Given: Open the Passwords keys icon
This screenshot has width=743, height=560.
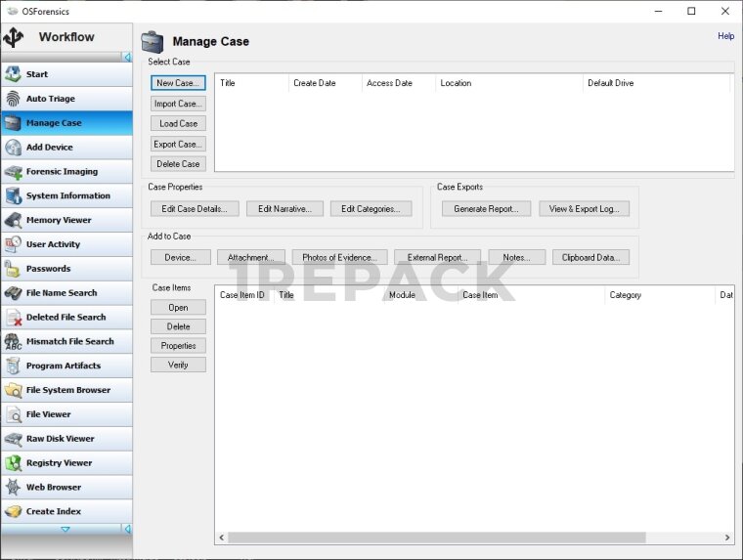Looking at the screenshot, I should coord(13,269).
